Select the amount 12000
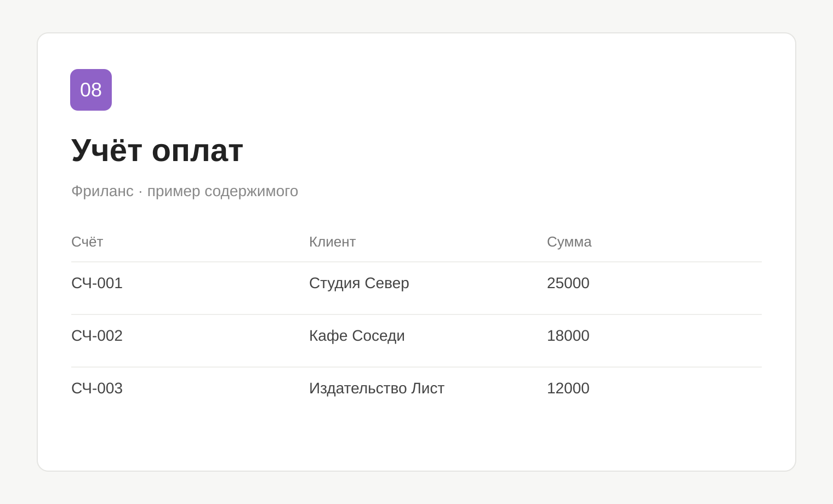Viewport: 833px width, 504px height. (568, 388)
